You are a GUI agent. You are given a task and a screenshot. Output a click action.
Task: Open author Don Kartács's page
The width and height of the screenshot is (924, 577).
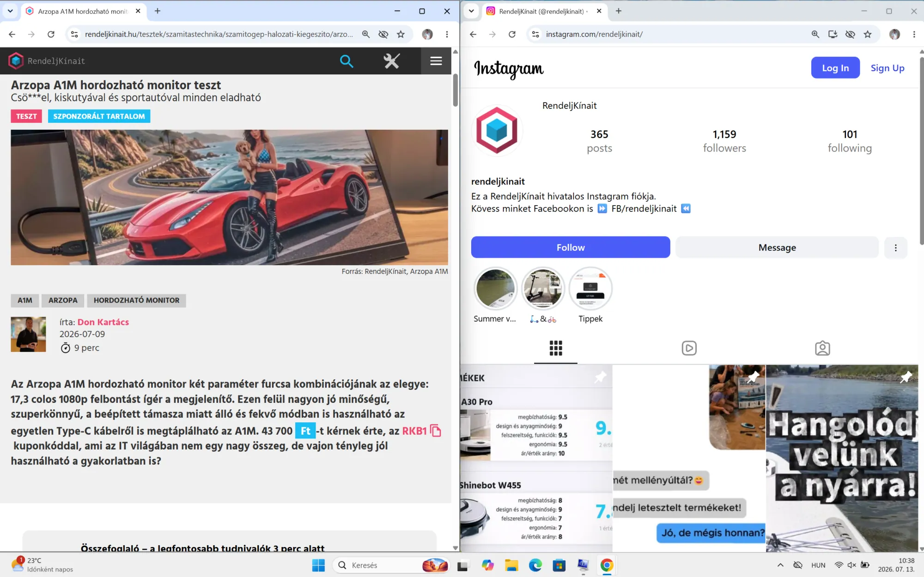click(103, 322)
